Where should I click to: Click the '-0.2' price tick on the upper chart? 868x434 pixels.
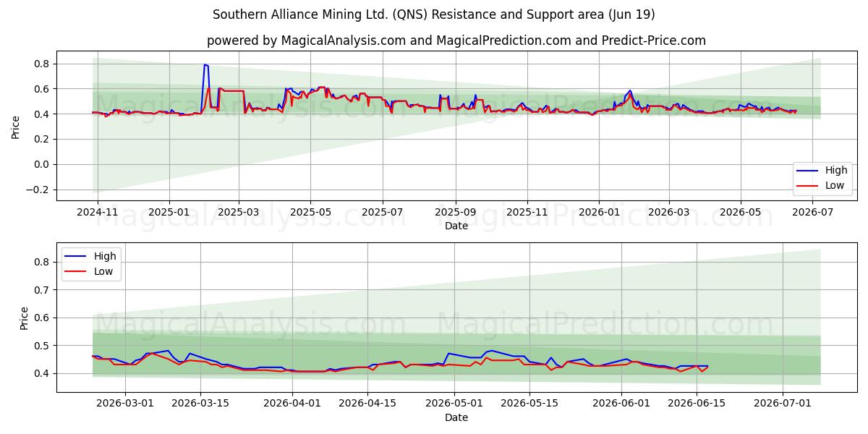coord(38,190)
